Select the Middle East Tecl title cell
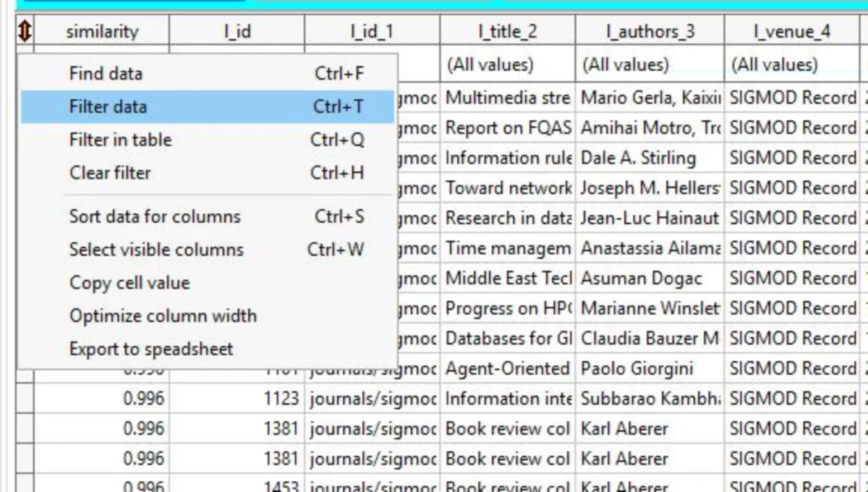This screenshot has width=868, height=492. pyautogui.click(x=508, y=279)
